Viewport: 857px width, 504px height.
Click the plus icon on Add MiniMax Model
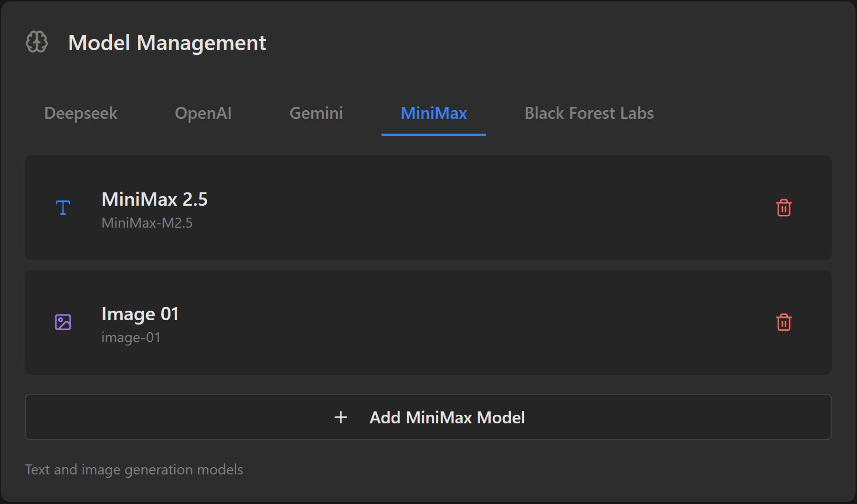tap(341, 417)
